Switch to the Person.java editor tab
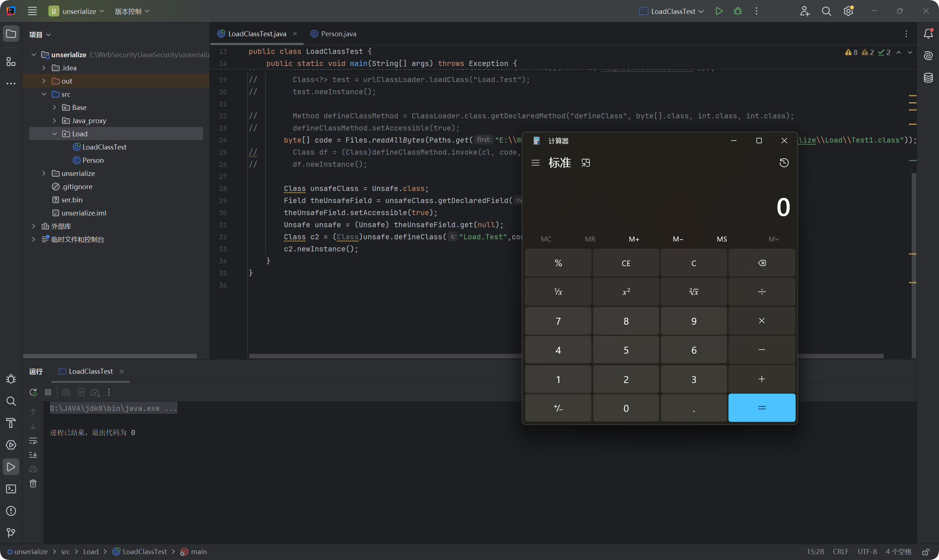Viewport: 939px width, 560px height. [333, 34]
